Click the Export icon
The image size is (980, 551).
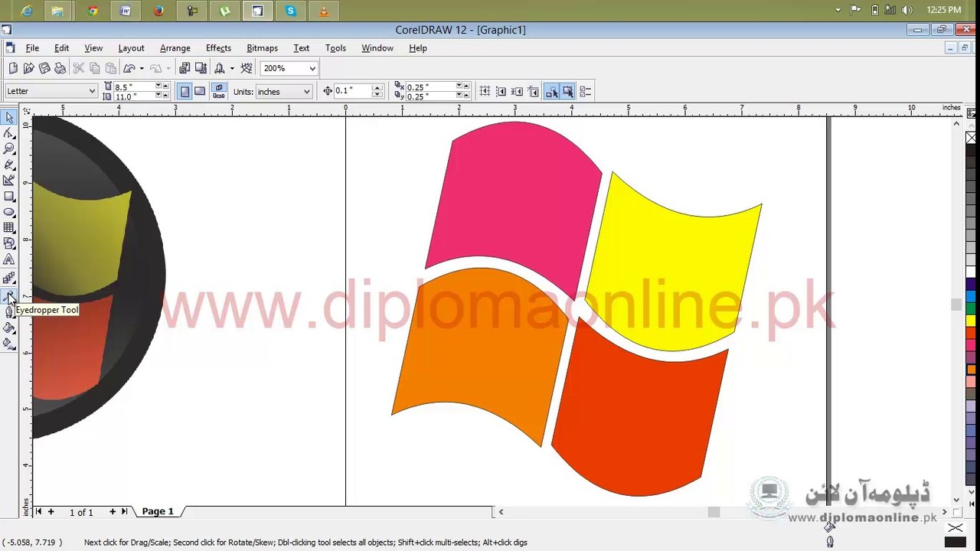click(201, 69)
